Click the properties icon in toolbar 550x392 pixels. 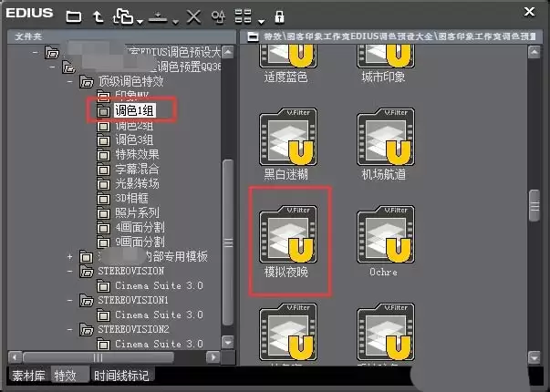click(x=218, y=16)
